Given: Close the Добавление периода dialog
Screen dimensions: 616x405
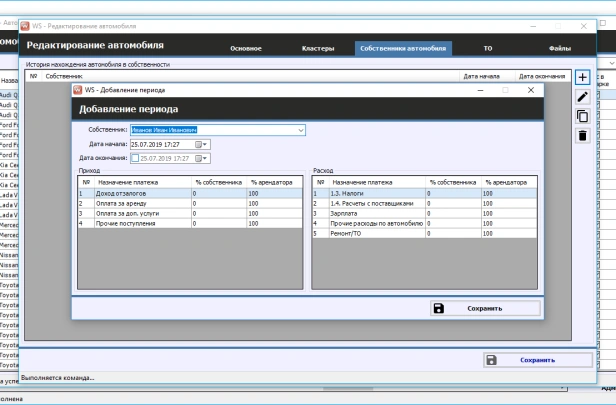Looking at the screenshot, I should pos(531,90).
